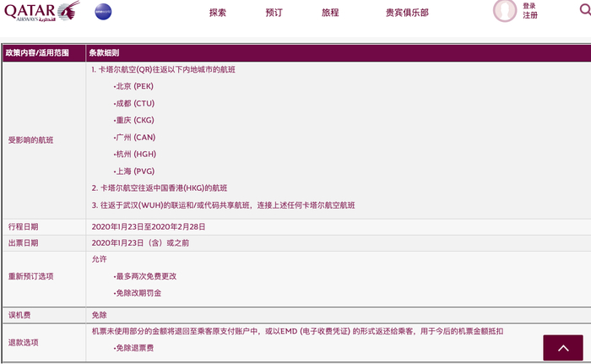Click the 登录 link
This screenshot has width=591, height=364.
529,6
